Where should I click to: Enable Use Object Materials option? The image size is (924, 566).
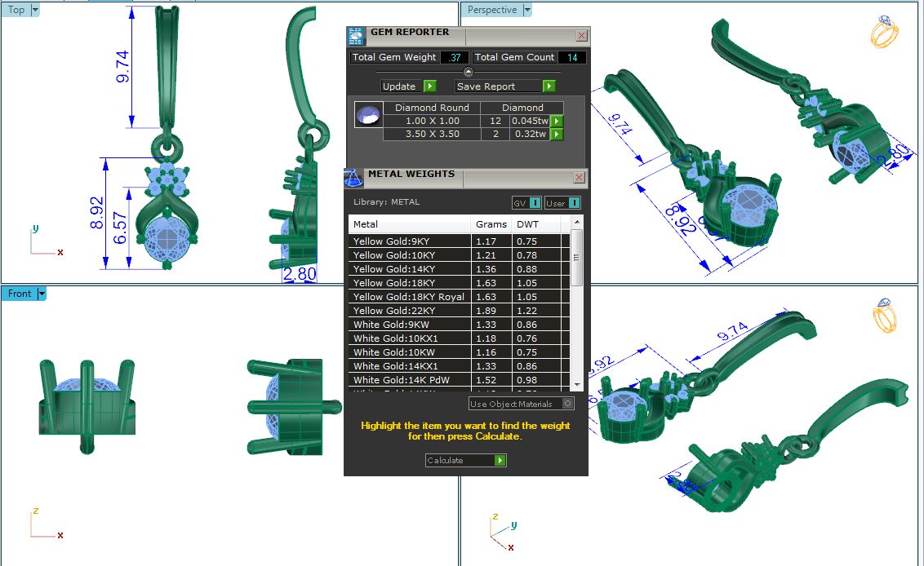click(568, 404)
